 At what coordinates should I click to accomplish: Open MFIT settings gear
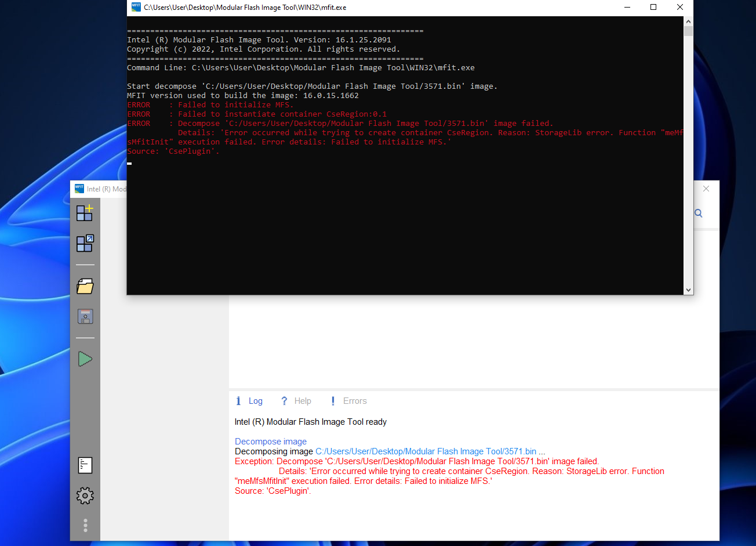(x=85, y=496)
